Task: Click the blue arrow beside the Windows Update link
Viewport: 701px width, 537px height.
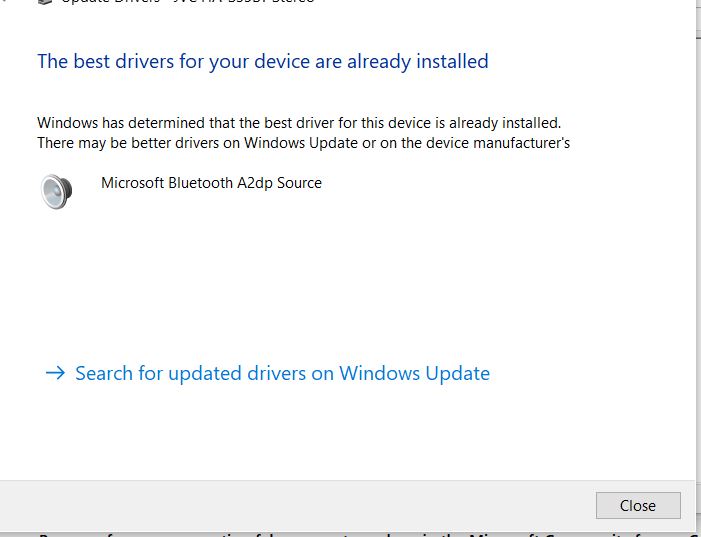Action: pyautogui.click(x=55, y=372)
